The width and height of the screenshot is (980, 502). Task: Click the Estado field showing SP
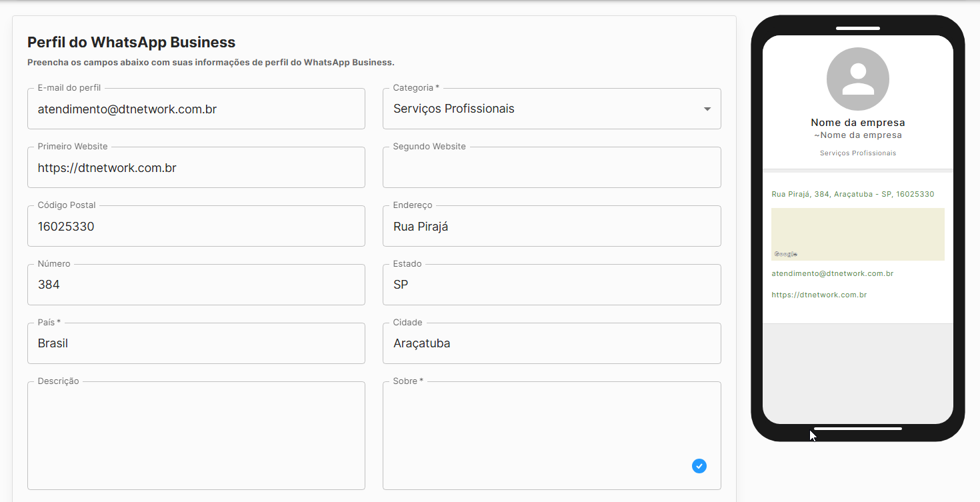(x=552, y=285)
